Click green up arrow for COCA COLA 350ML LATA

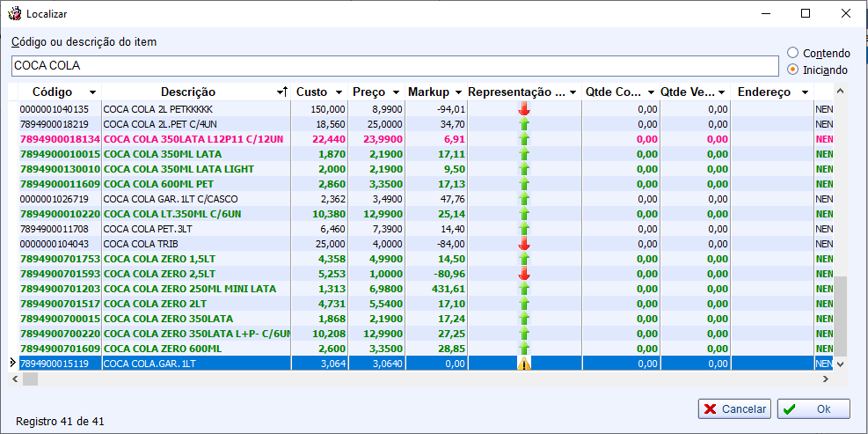click(x=524, y=154)
